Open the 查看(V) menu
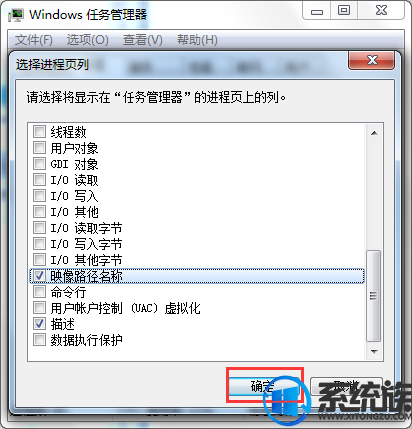412x429 pixels. pyautogui.click(x=143, y=40)
